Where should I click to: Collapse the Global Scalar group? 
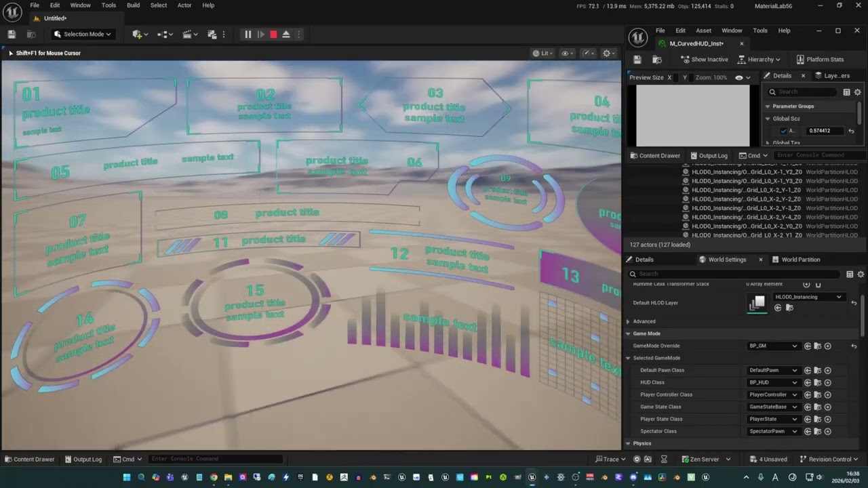[768, 119]
